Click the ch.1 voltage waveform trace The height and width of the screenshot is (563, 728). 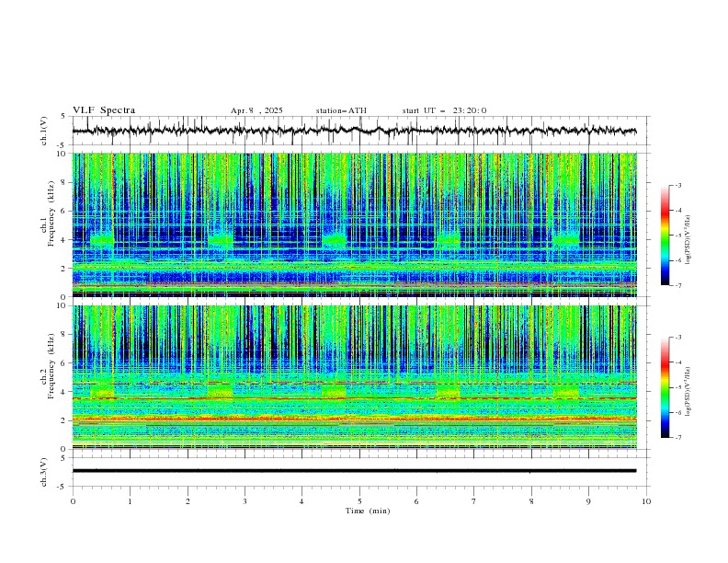354,131
